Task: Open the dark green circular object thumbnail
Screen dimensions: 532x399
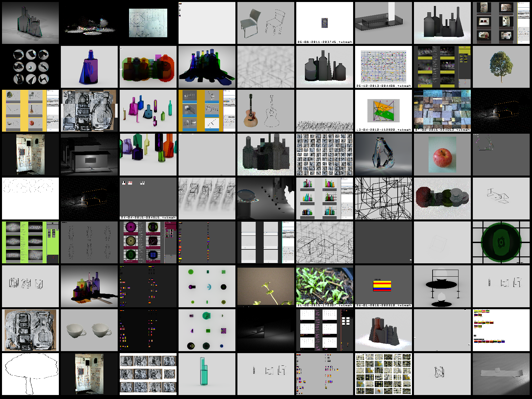Action: pos(501,242)
